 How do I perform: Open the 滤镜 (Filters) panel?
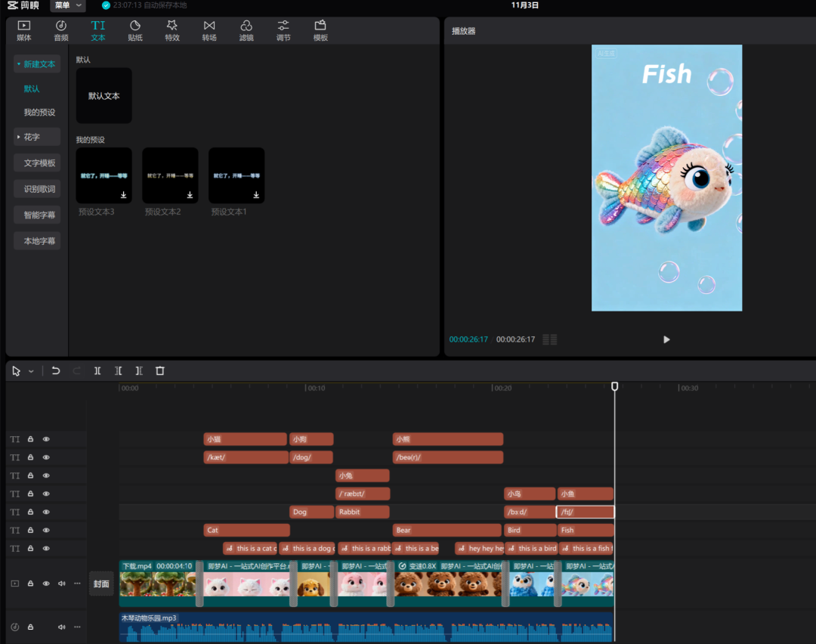coord(246,30)
